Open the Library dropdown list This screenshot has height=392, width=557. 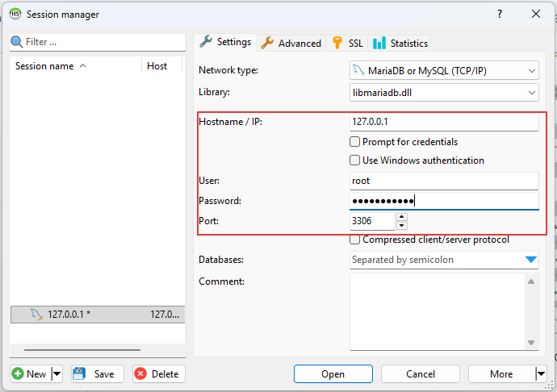coord(530,93)
